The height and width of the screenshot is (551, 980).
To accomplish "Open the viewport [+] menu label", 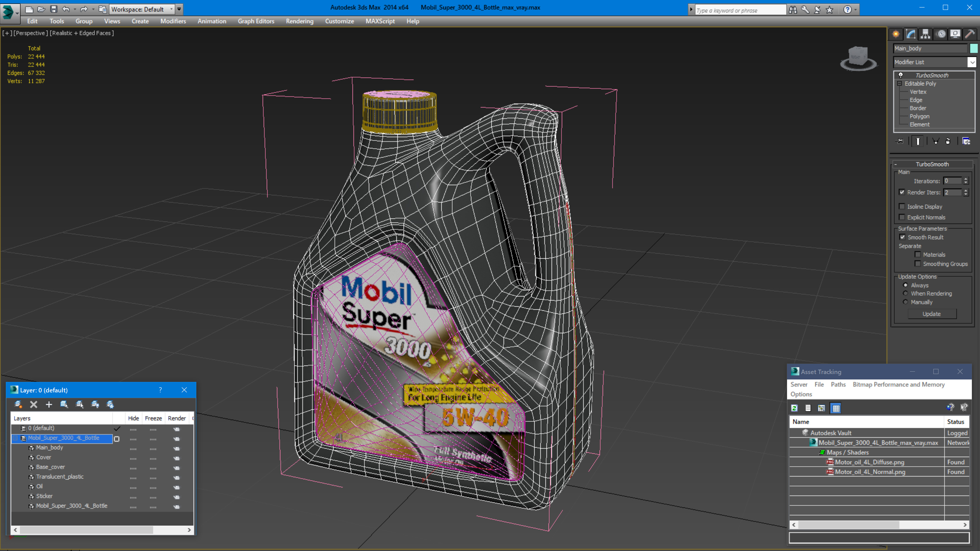I will (7, 33).
